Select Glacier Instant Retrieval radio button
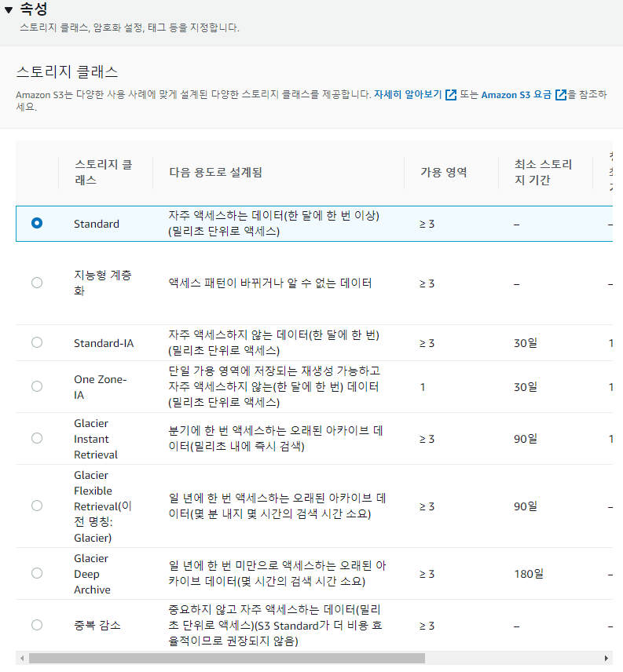623x672 pixels. click(37, 438)
